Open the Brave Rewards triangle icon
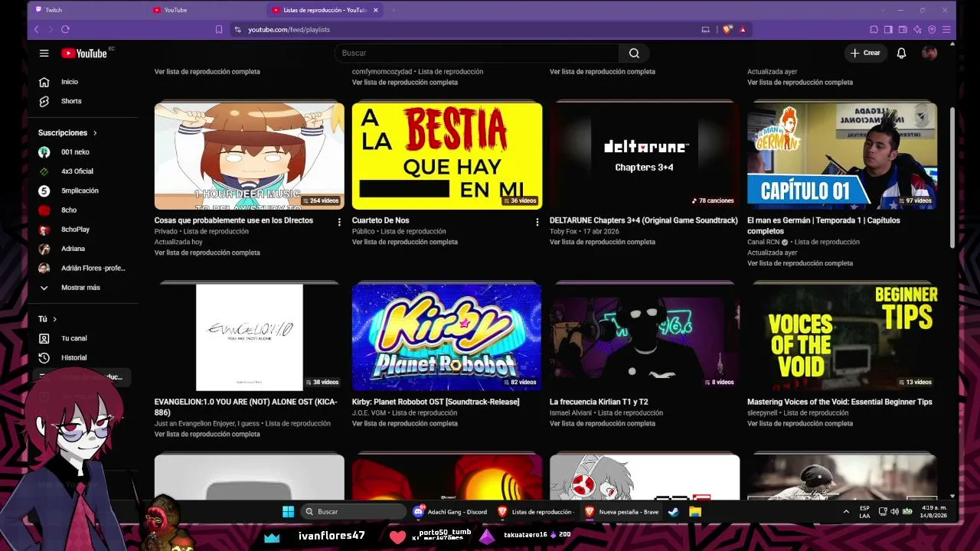The width and height of the screenshot is (980, 551). click(x=743, y=29)
